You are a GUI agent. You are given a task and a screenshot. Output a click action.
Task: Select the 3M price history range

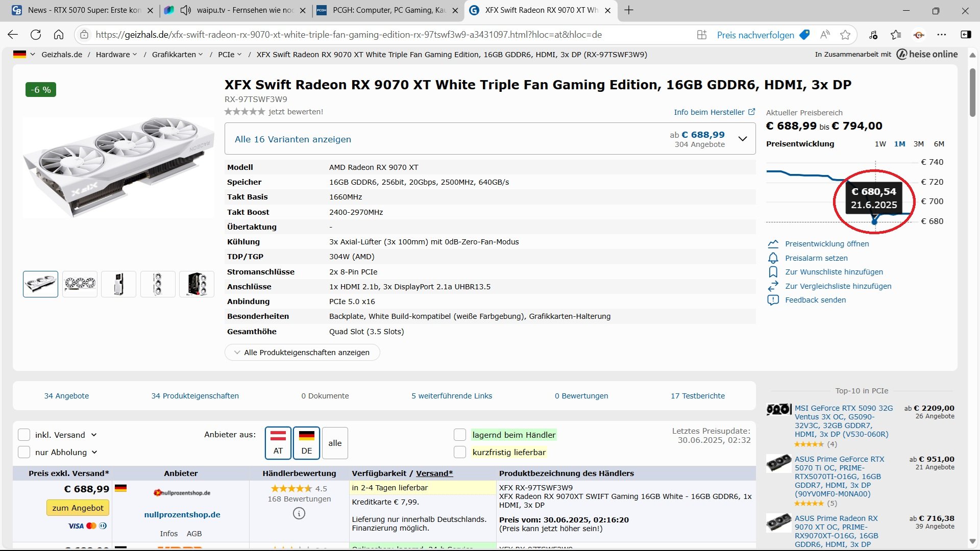click(919, 144)
